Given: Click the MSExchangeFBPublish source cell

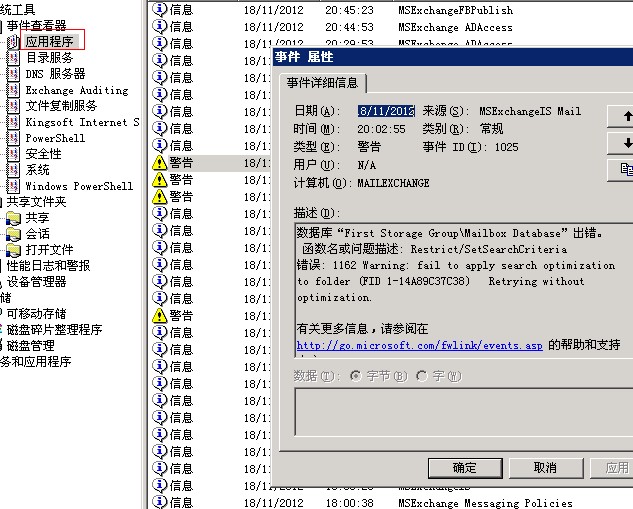Looking at the screenshot, I should point(455,10).
